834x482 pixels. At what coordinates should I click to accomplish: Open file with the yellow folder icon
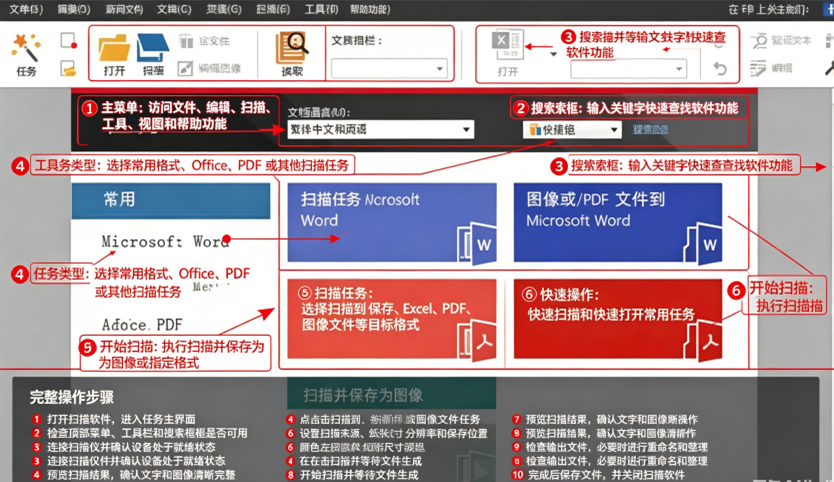[x=114, y=48]
